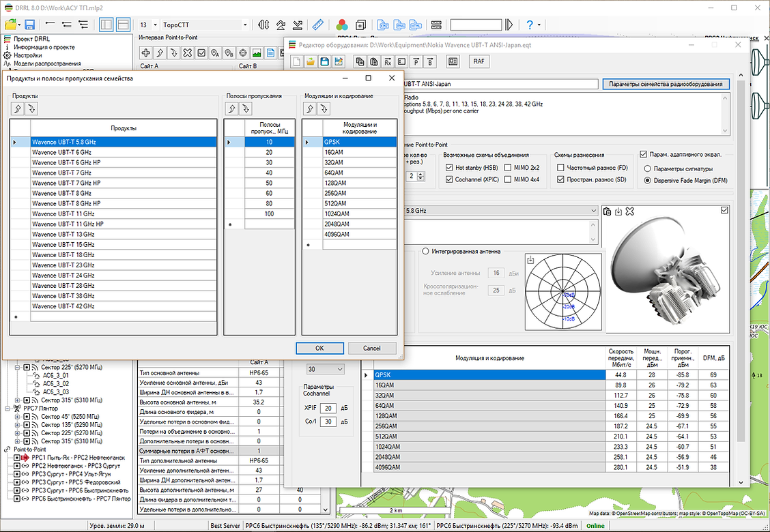Select the Интегрированная антенна radio button

coord(426,251)
